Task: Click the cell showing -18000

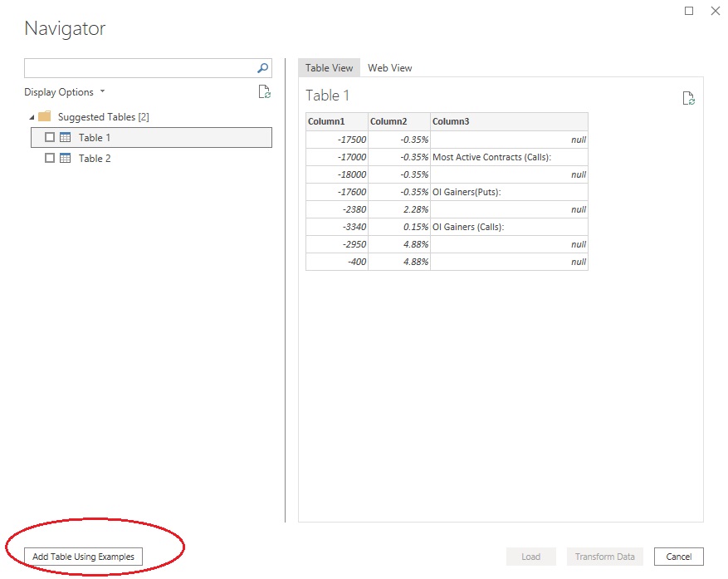Action: pos(337,174)
